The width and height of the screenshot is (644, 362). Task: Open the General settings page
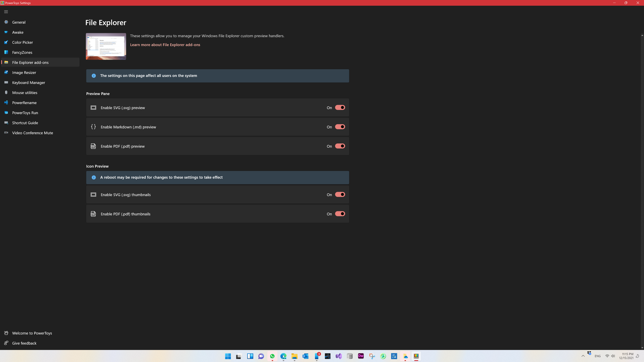pos(40,22)
